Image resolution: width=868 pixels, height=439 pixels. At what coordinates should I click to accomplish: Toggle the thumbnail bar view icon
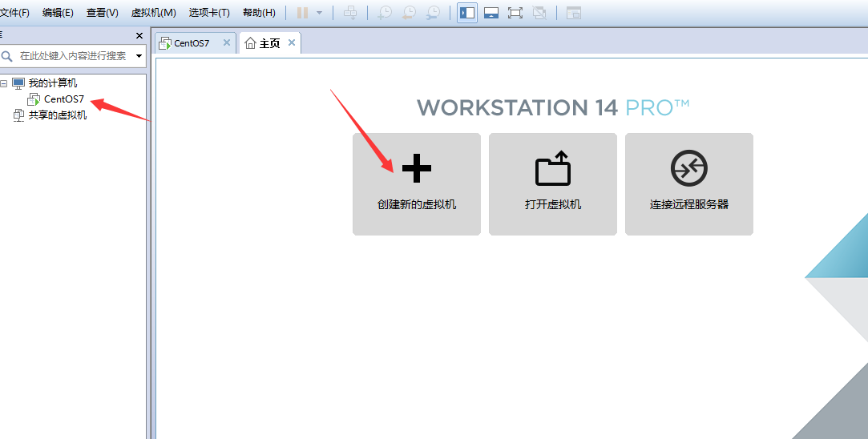pyautogui.click(x=491, y=13)
